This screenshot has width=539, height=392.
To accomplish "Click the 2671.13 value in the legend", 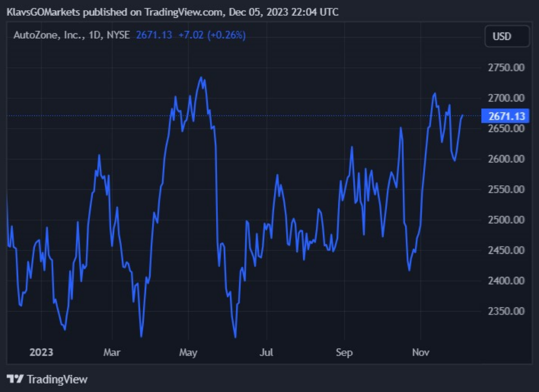I will (154, 35).
